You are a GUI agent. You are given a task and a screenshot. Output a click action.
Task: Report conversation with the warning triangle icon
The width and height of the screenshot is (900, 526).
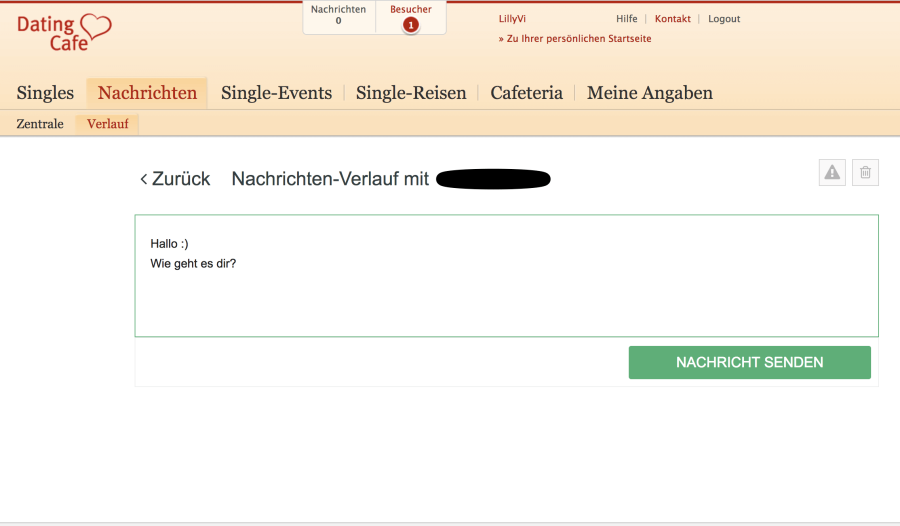click(x=832, y=172)
